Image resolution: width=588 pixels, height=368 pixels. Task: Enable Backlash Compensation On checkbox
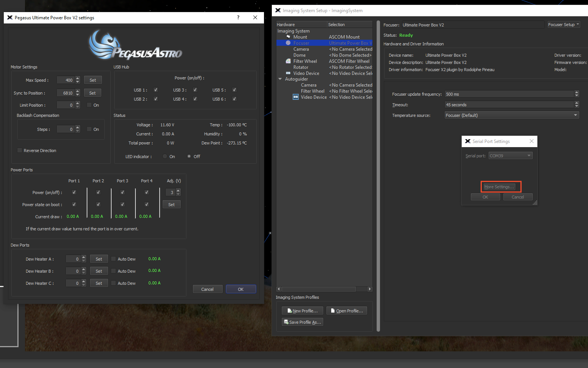click(89, 129)
